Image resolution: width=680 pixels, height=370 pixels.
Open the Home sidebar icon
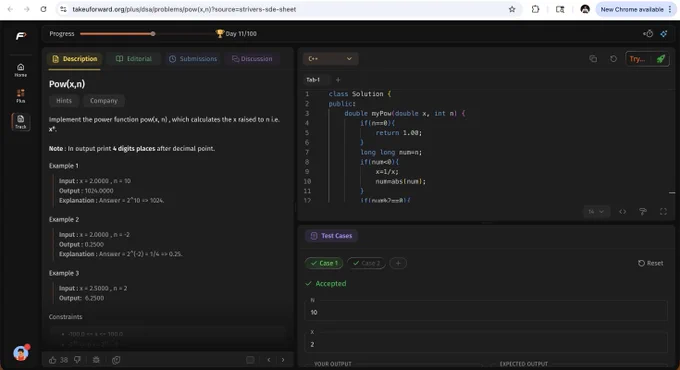(x=20, y=70)
